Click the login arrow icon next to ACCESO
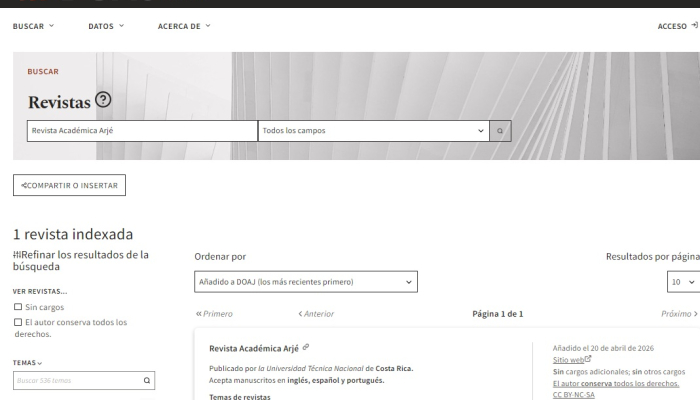 coord(694,25)
